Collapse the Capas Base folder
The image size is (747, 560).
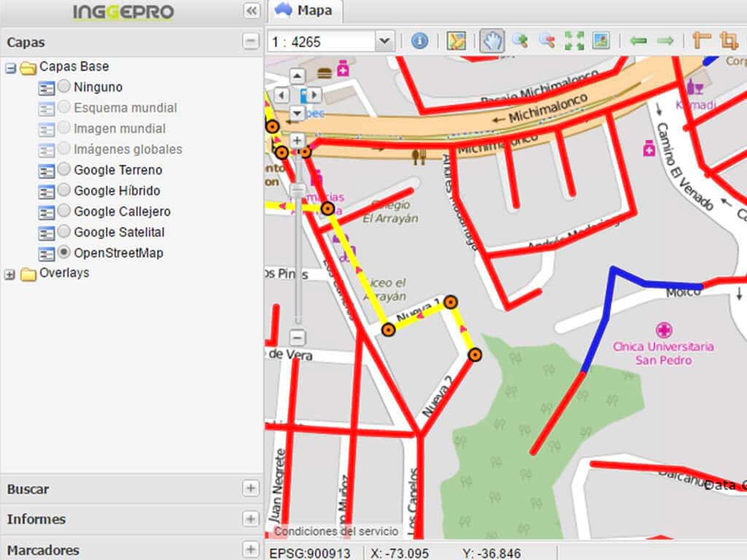10,68
